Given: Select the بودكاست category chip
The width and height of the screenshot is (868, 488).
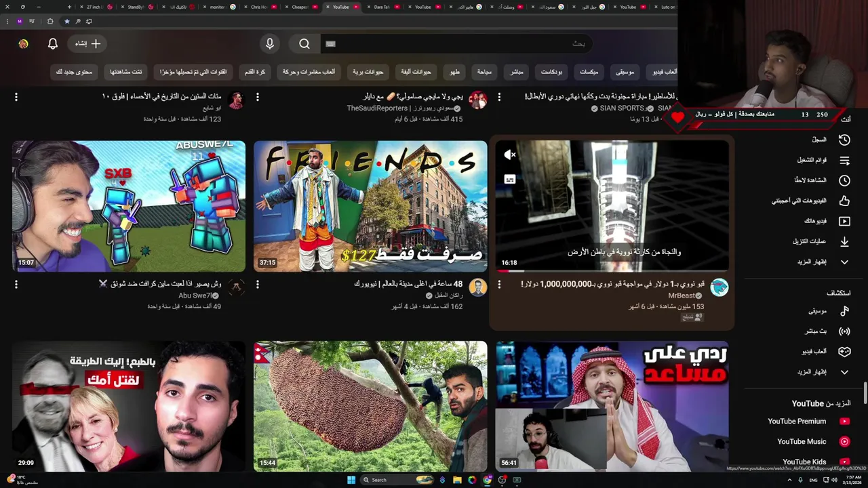Looking at the screenshot, I should pos(552,71).
